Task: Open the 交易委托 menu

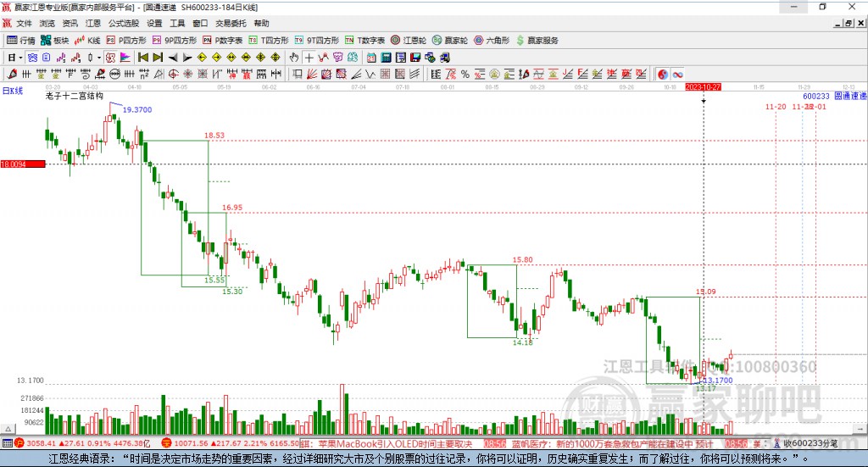Action: point(231,23)
